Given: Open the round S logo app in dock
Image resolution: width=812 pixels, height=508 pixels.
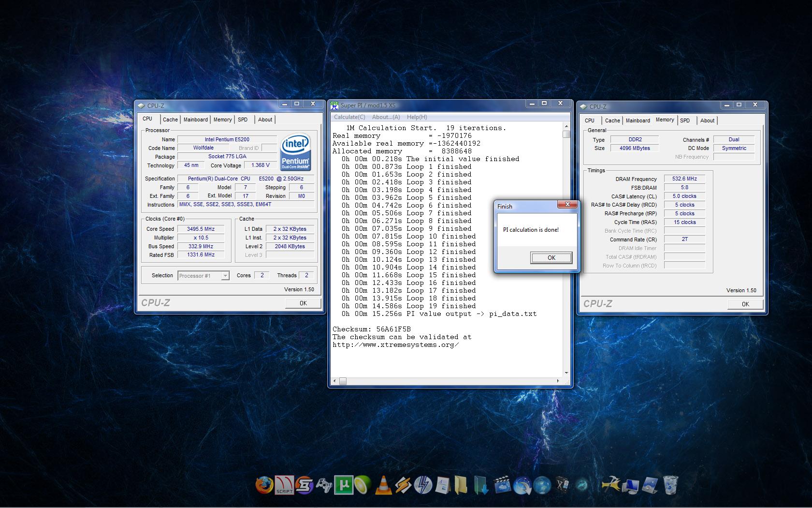Looking at the screenshot, I should click(304, 485).
